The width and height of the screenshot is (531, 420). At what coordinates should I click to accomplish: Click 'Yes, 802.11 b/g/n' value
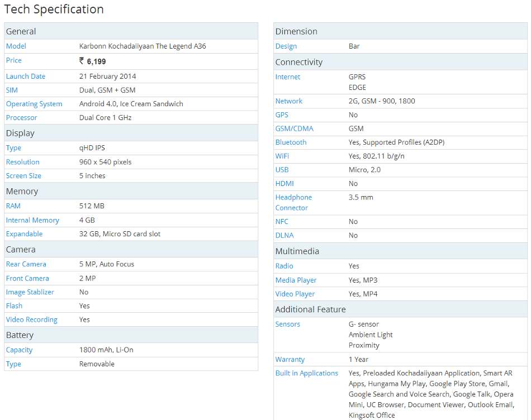(377, 156)
